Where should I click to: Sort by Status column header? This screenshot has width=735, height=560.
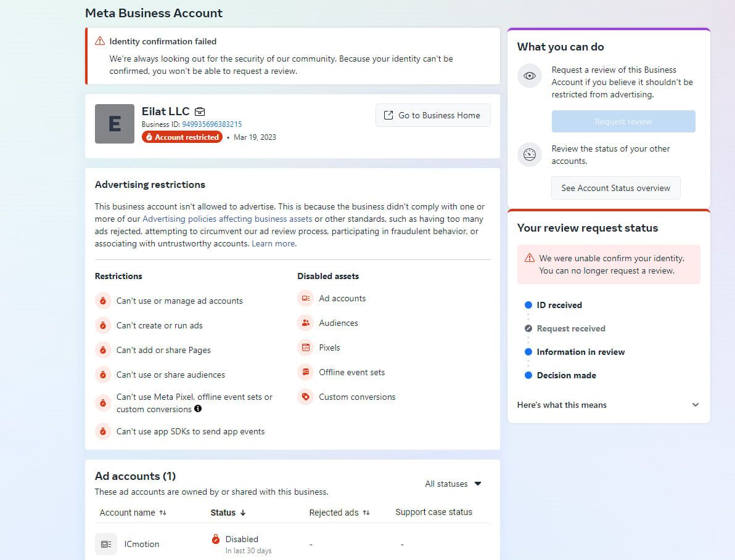click(228, 513)
